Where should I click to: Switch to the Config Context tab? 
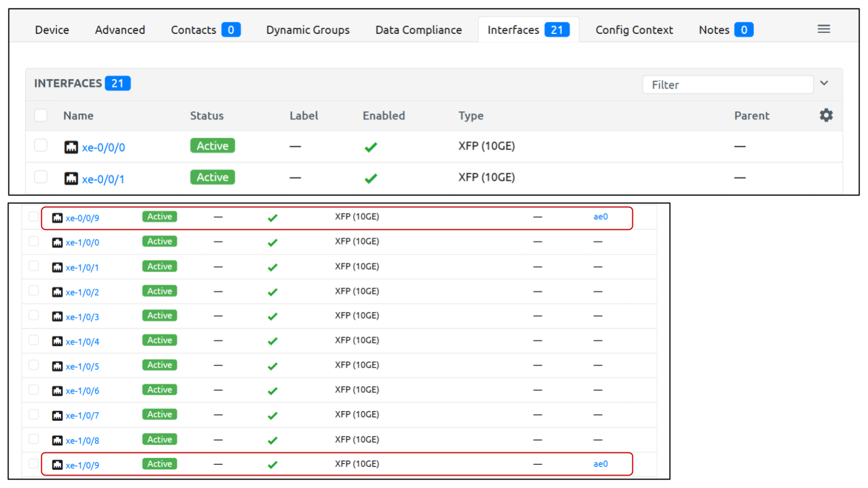tap(633, 30)
